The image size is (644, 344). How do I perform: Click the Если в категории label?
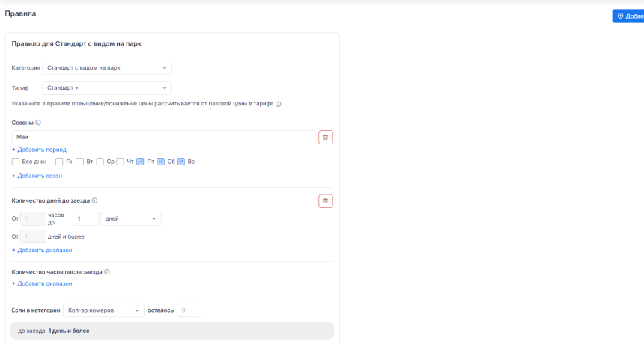pyautogui.click(x=36, y=310)
